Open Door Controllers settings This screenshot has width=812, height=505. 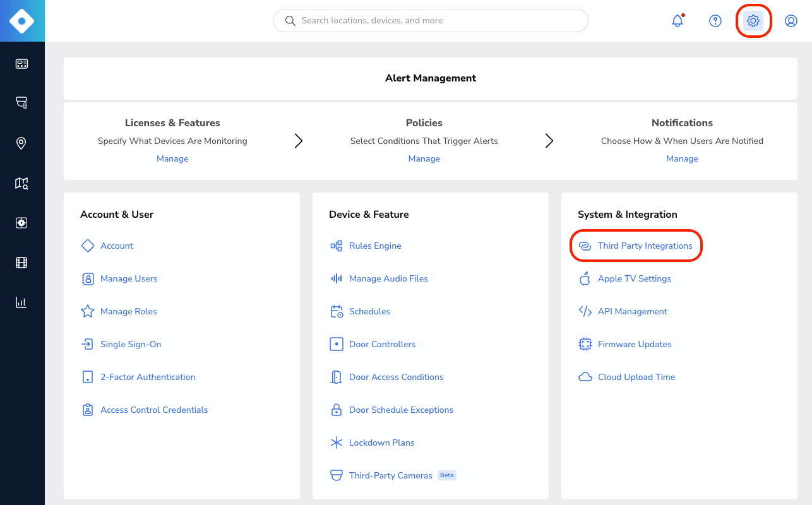[382, 344]
